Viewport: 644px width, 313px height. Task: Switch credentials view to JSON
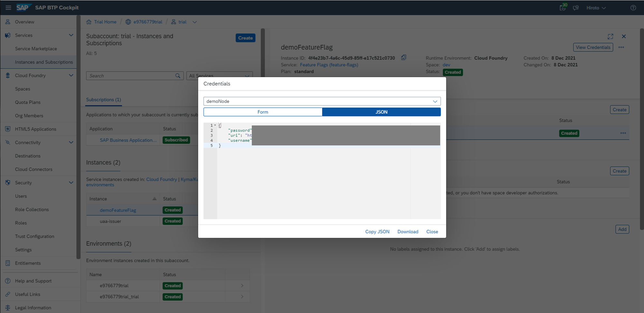tap(382, 112)
